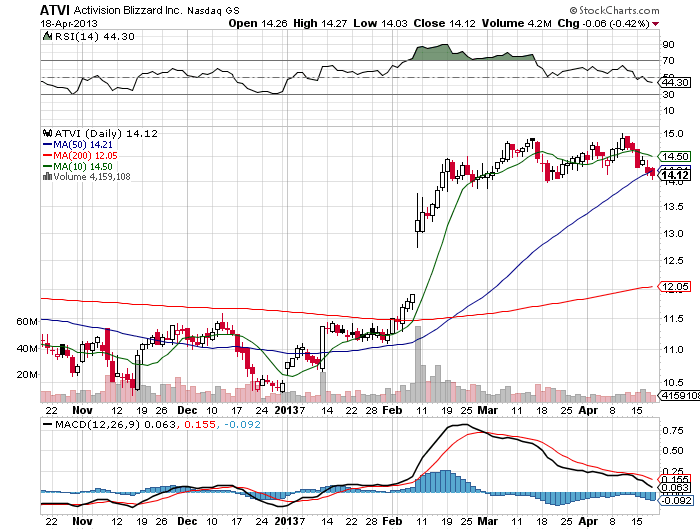The height and width of the screenshot is (530, 700).
Task: Click the 14.12 last price tag on axis
Action: pos(675,175)
